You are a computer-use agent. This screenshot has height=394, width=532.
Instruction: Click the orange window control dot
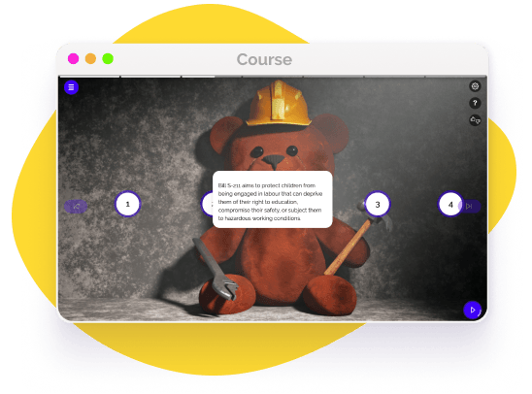point(90,58)
